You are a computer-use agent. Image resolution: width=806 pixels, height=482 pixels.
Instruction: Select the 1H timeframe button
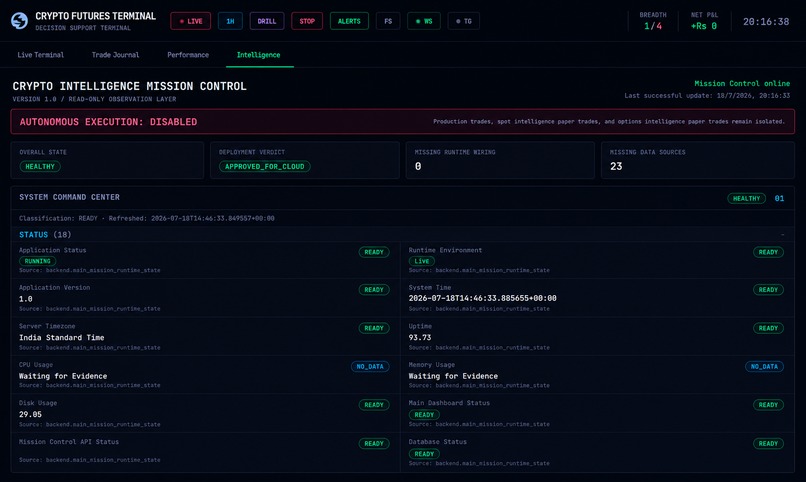(230, 21)
